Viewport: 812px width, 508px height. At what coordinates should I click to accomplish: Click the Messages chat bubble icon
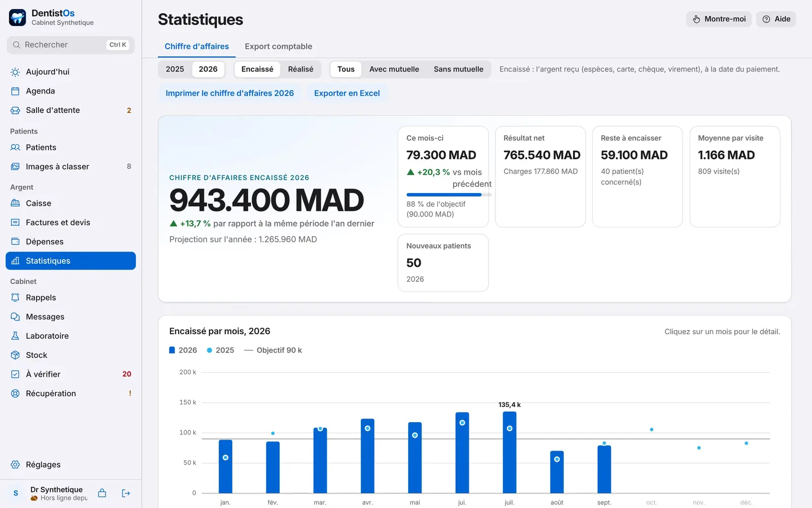(x=15, y=316)
